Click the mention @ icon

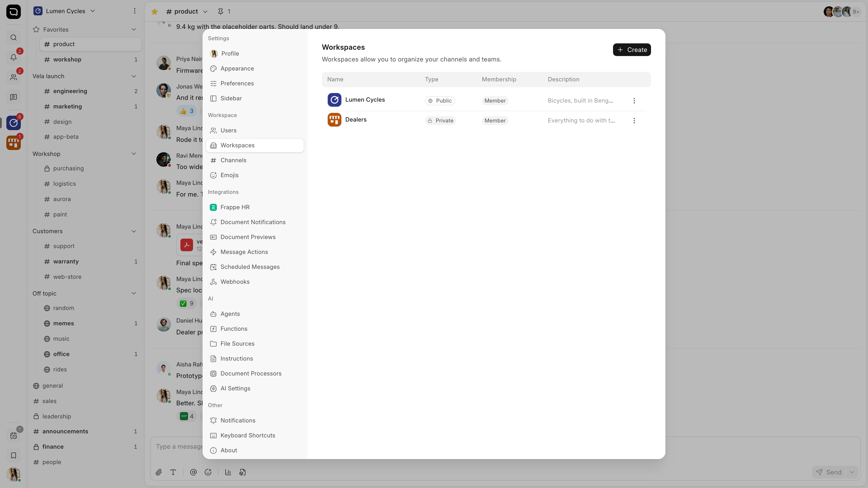coord(193,472)
